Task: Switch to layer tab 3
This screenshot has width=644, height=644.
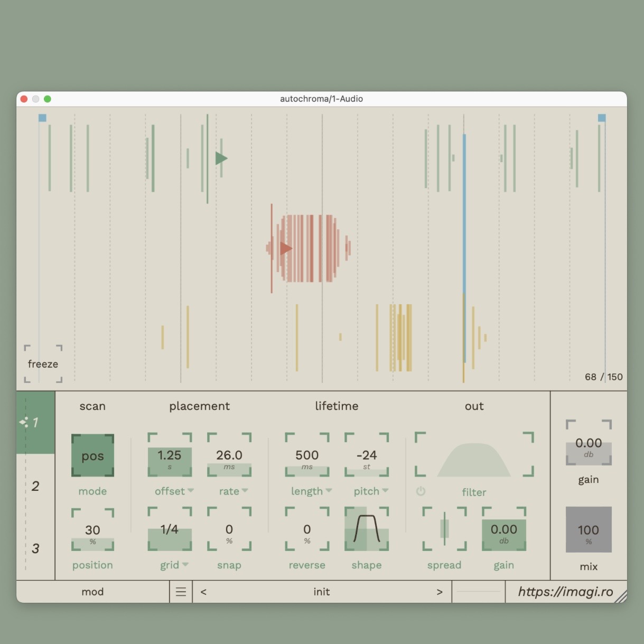Action: (x=35, y=548)
